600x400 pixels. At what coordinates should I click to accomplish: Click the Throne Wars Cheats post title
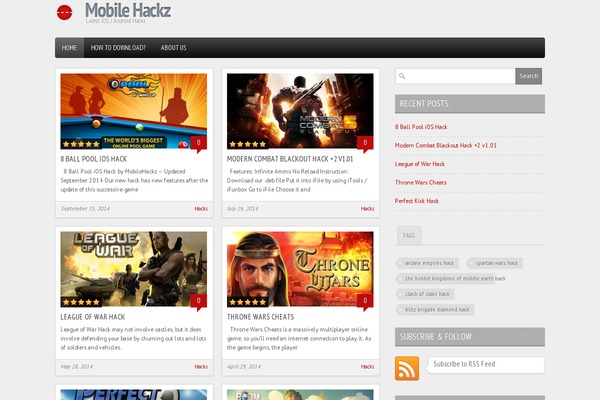[261, 317]
